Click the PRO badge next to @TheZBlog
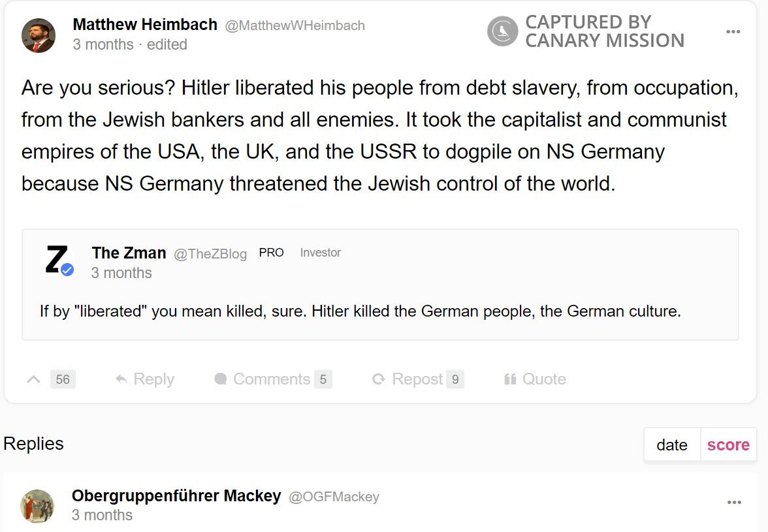 pyautogui.click(x=271, y=253)
